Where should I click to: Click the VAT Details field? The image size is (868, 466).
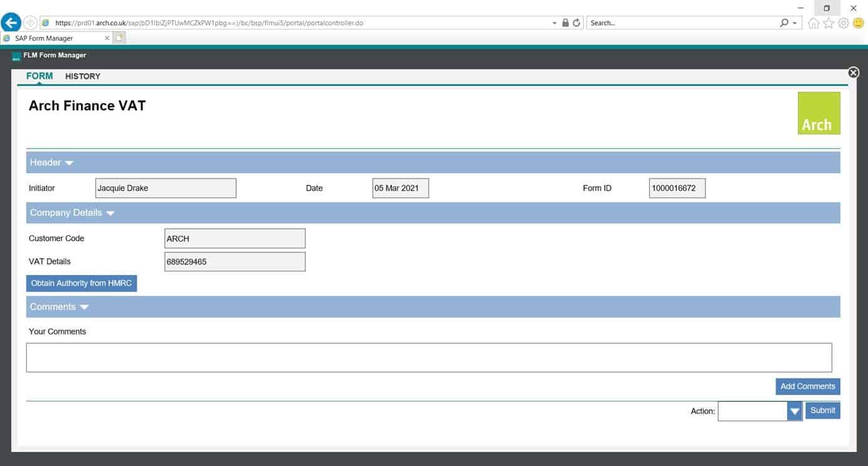coord(234,262)
